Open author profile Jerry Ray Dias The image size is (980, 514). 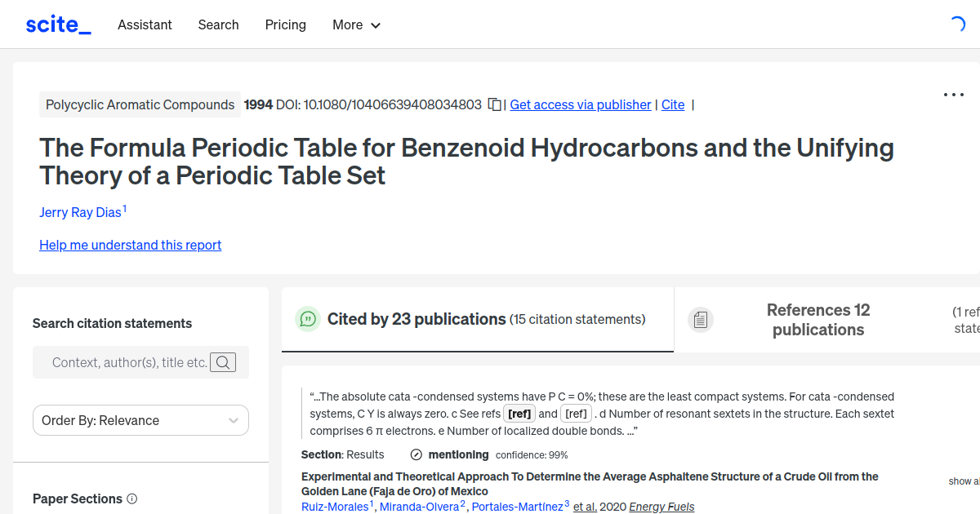coord(79,212)
